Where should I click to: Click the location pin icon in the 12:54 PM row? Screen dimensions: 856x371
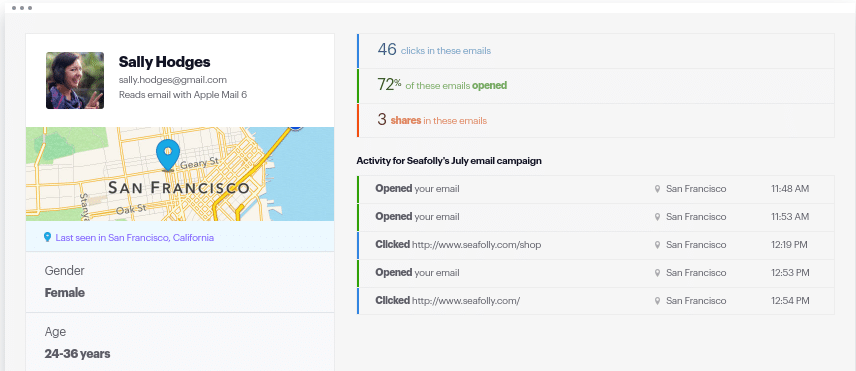point(657,301)
